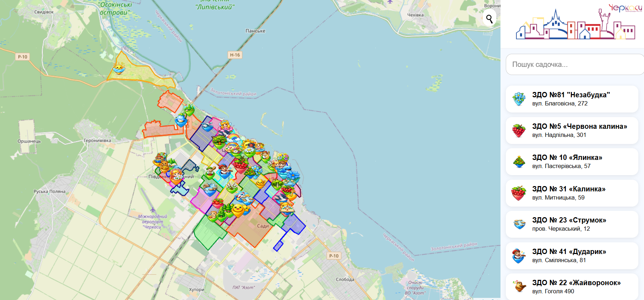The image size is (644, 300).
Task: Select the boy with bat marker
Action: 210,173
